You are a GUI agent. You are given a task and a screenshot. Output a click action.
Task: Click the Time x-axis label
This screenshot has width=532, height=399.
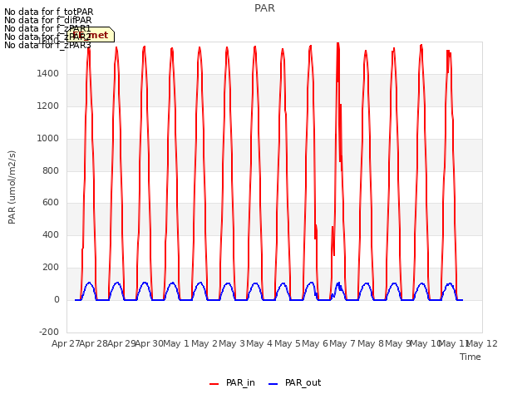point(470,357)
